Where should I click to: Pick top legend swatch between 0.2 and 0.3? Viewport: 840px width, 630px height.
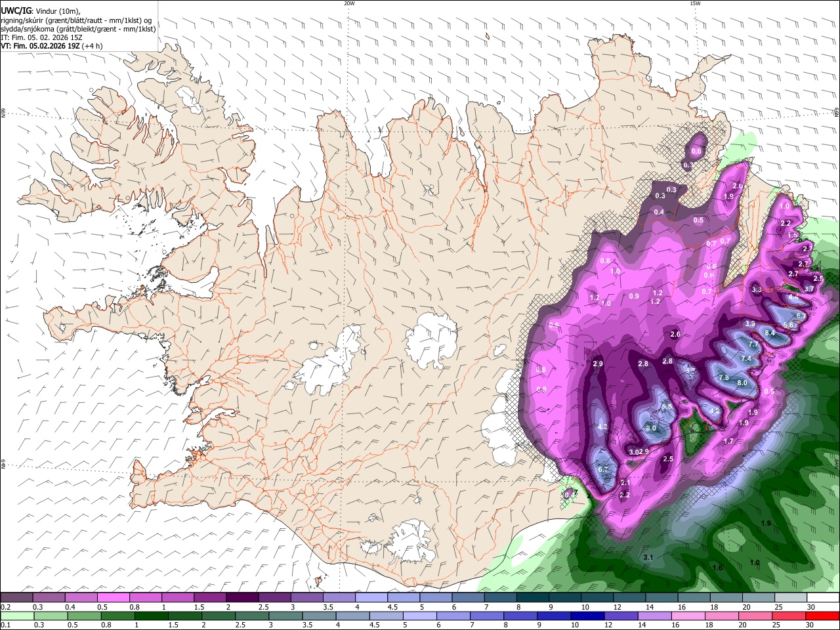pyautogui.click(x=16, y=597)
